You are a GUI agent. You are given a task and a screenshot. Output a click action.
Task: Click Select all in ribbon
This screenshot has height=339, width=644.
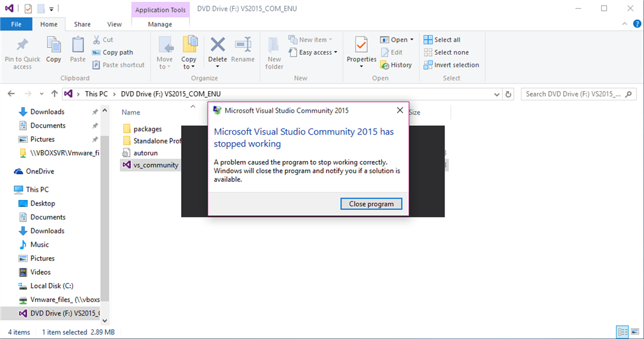coord(442,40)
